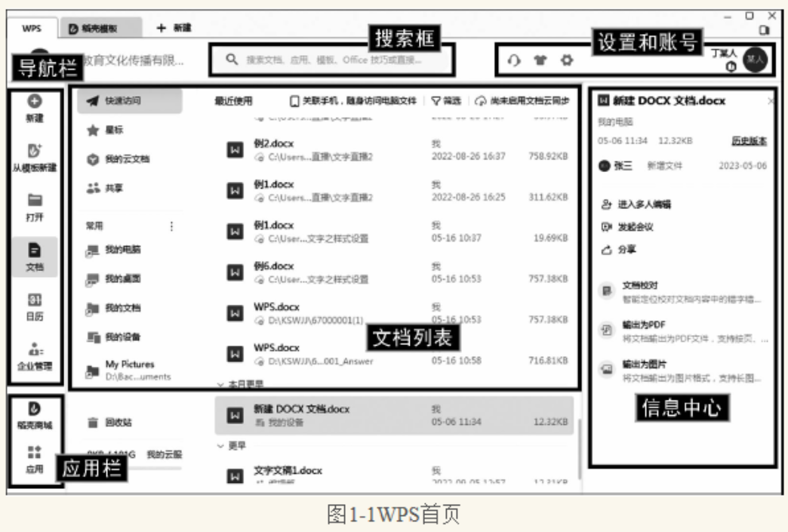Click the shirt skin icon

click(540, 60)
